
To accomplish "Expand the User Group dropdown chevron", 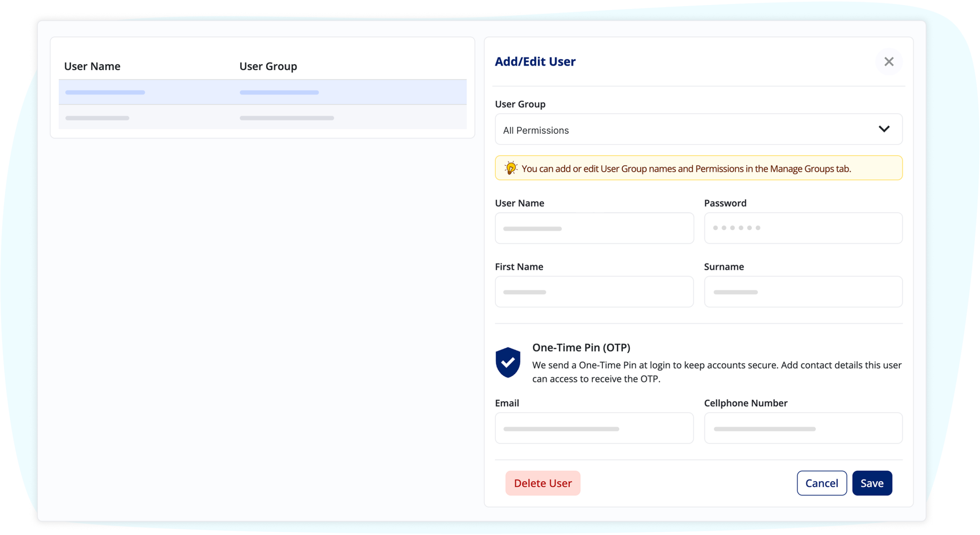I will [884, 129].
